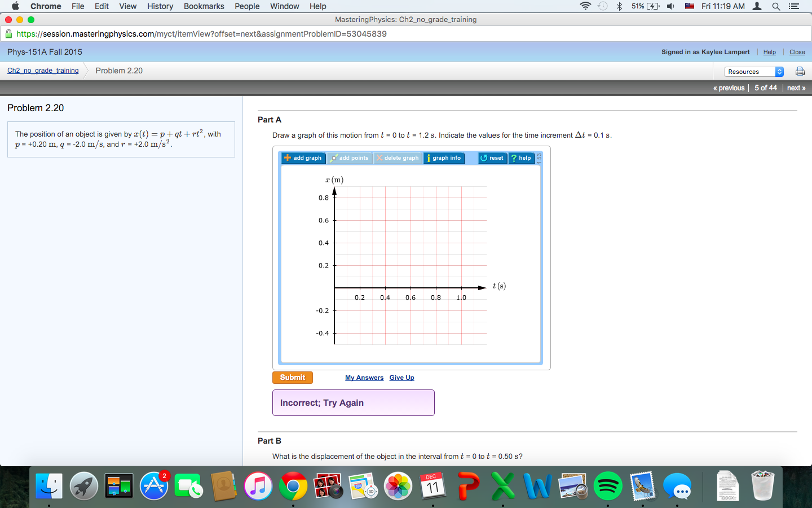812x508 pixels.
Task: Open the Chrome menu in menu bar
Action: [x=46, y=6]
